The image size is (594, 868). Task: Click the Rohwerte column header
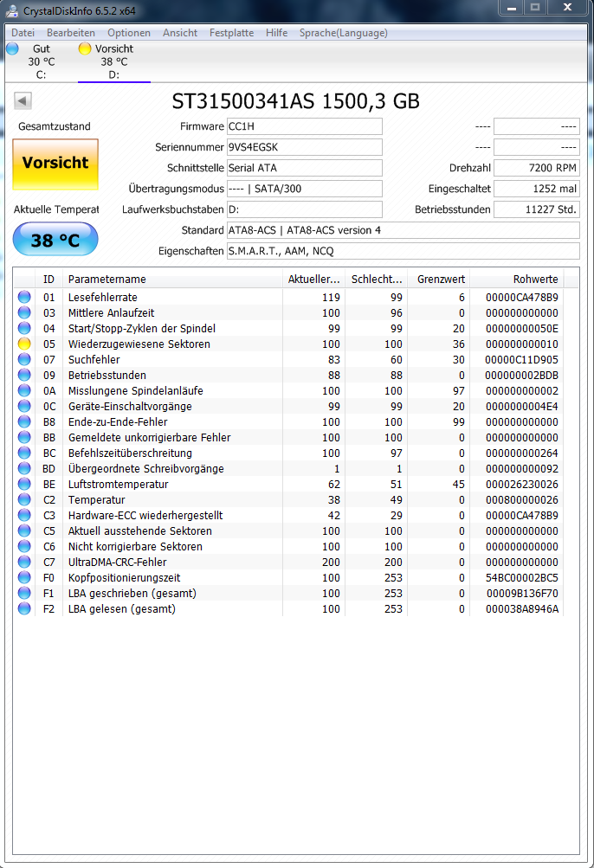(x=517, y=280)
